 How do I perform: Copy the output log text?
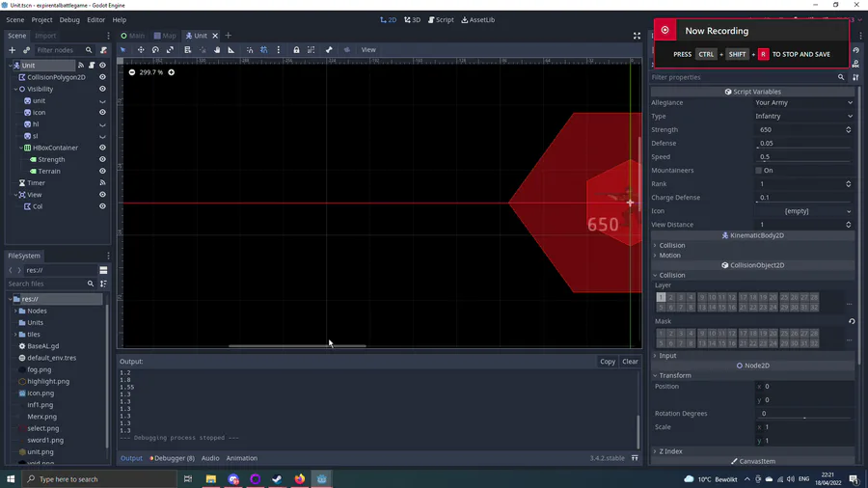tap(608, 362)
